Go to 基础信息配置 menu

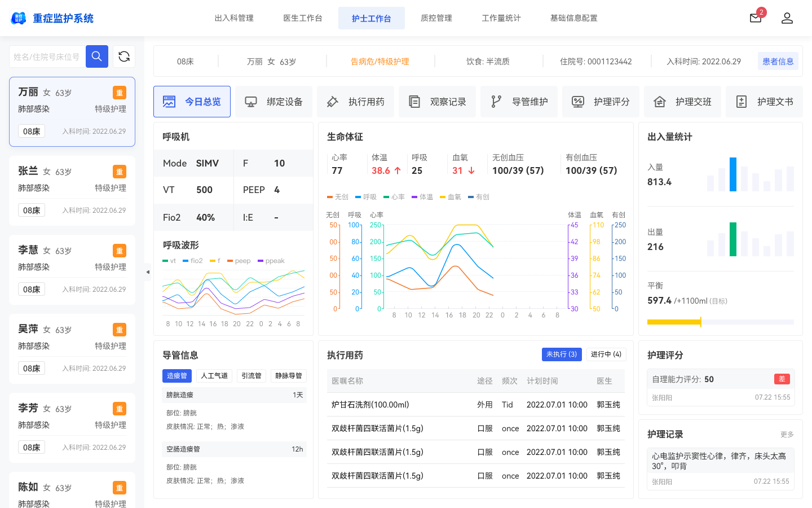tap(574, 18)
